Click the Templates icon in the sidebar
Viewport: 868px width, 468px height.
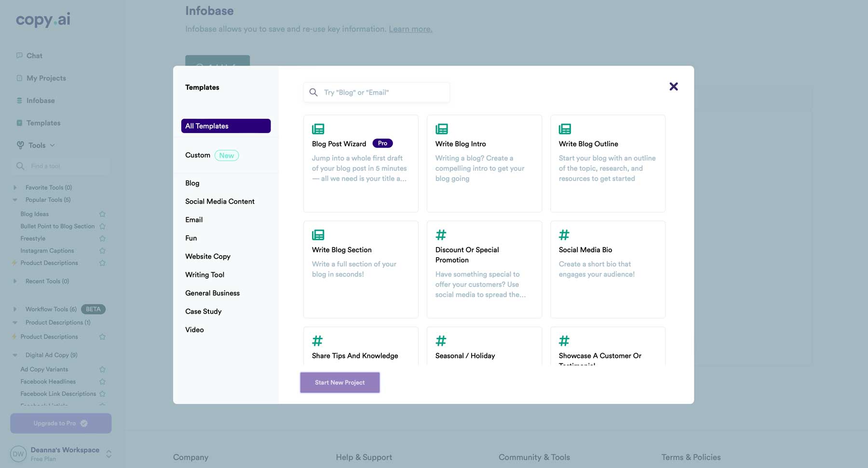click(x=19, y=123)
